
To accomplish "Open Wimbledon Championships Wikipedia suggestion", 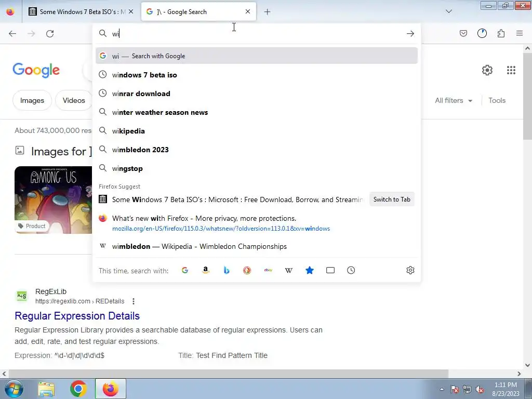I will 257,246.
